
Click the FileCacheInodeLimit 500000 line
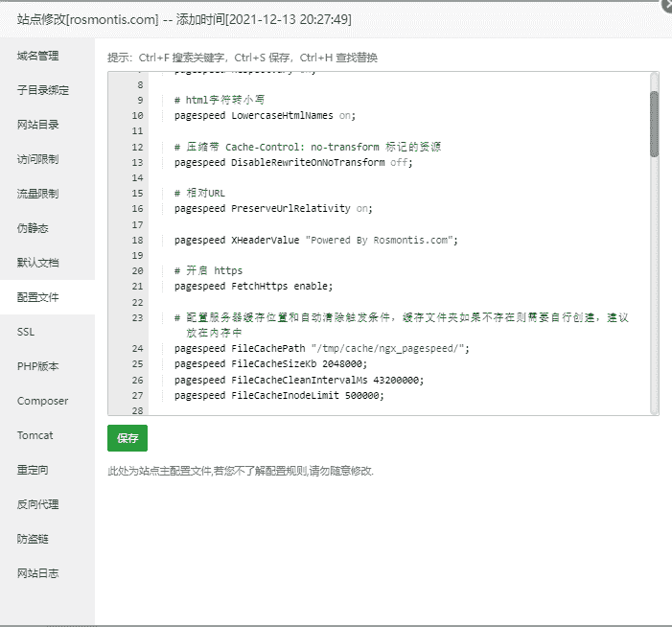279,396
